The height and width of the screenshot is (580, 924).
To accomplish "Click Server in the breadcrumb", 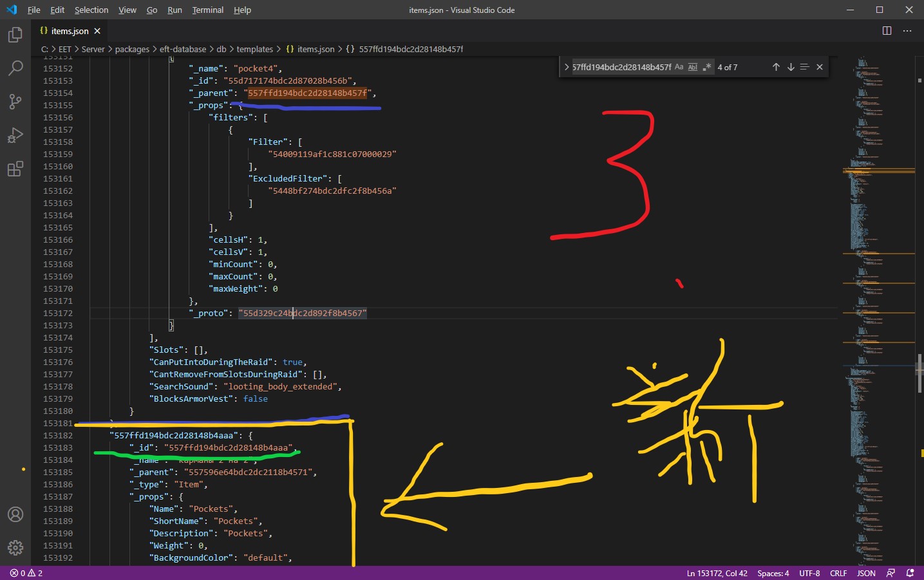I will pyautogui.click(x=93, y=49).
